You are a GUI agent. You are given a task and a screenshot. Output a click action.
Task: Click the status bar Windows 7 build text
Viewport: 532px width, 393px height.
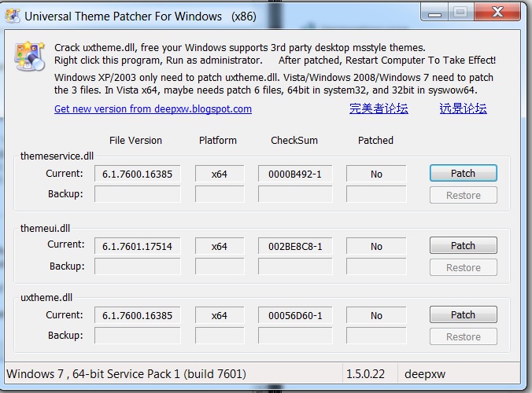coord(126,373)
